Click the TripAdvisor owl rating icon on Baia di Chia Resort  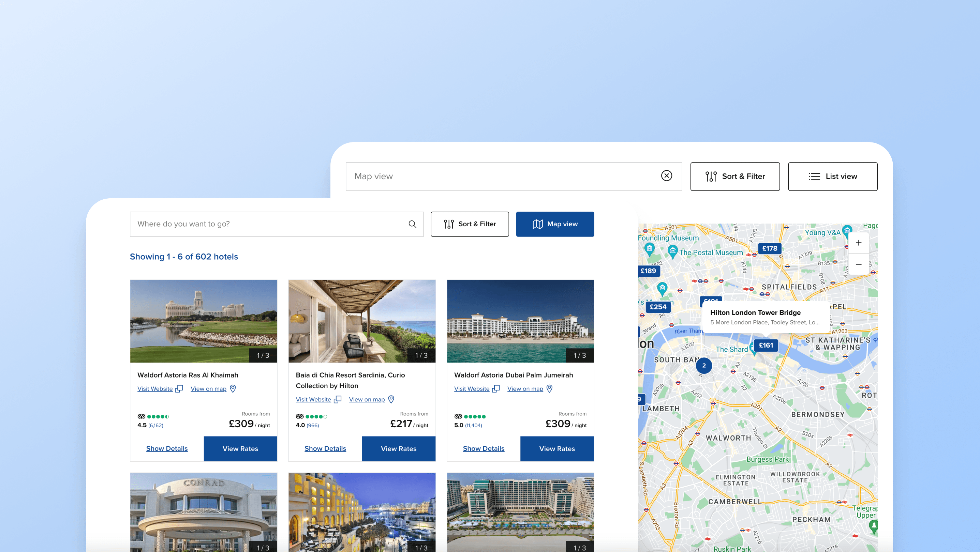[300, 416]
